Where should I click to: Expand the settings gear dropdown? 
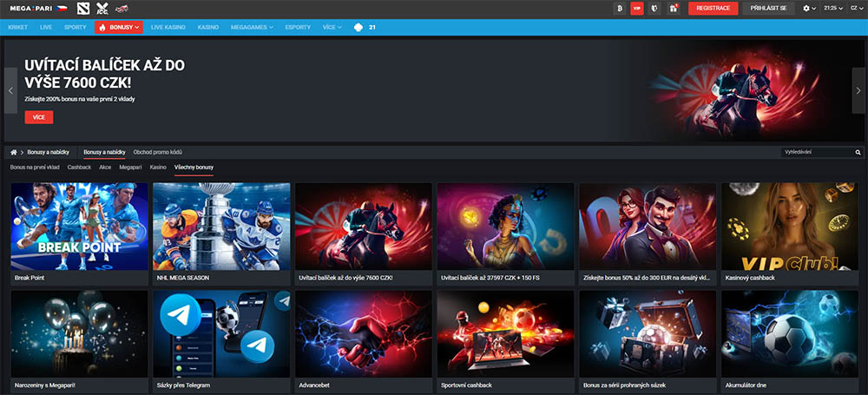(809, 8)
